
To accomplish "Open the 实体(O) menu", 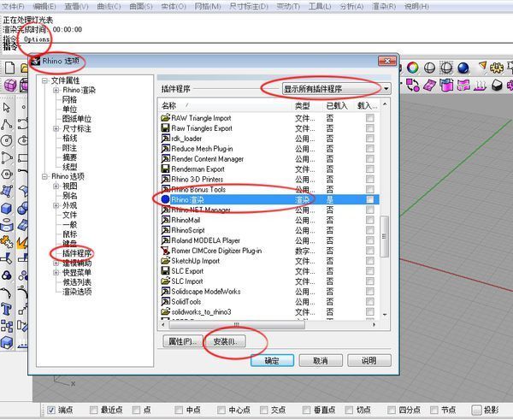I will (174, 6).
